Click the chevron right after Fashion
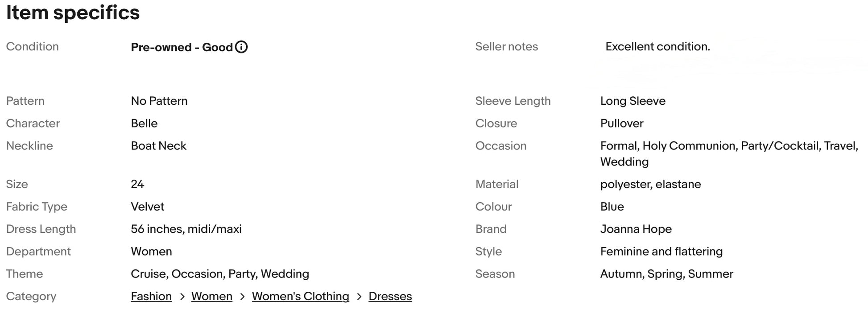This screenshot has width=868, height=327. pyautogui.click(x=182, y=297)
